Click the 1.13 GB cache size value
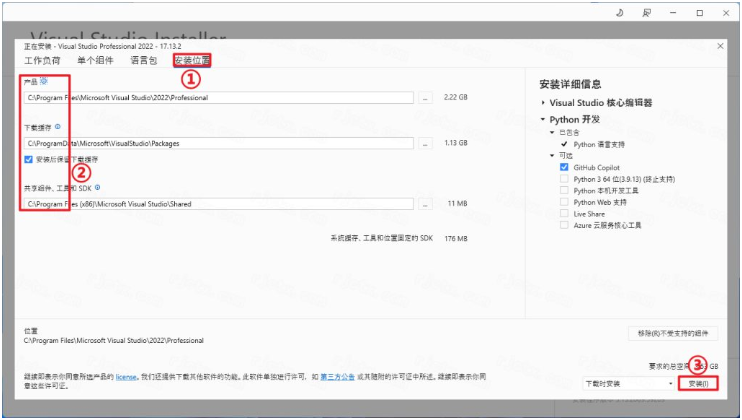 click(x=456, y=143)
